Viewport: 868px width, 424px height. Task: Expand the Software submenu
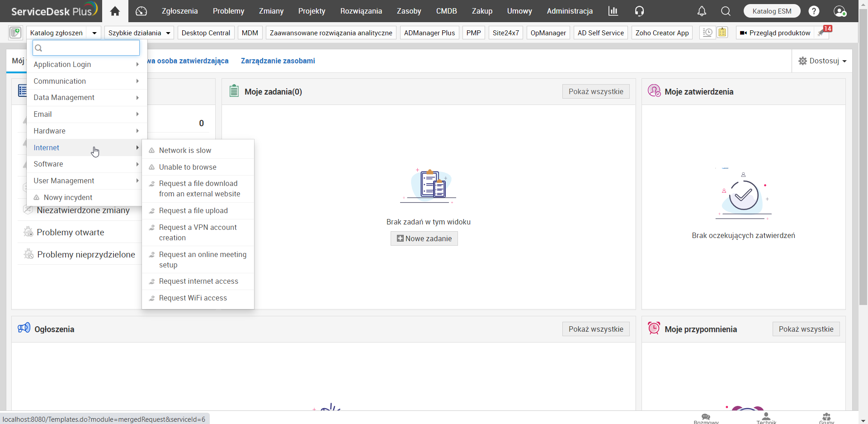tap(86, 164)
